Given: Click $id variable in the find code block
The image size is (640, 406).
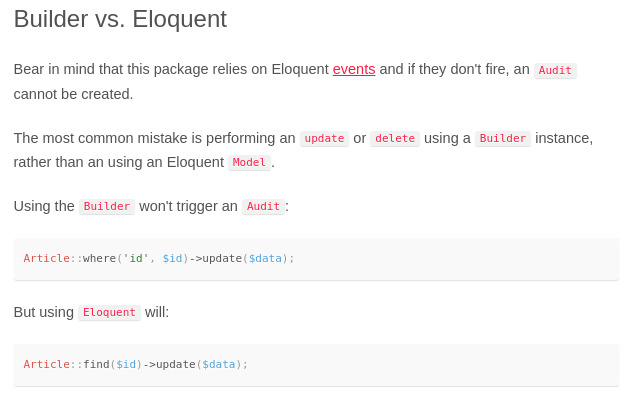Looking at the screenshot, I should tap(126, 364).
